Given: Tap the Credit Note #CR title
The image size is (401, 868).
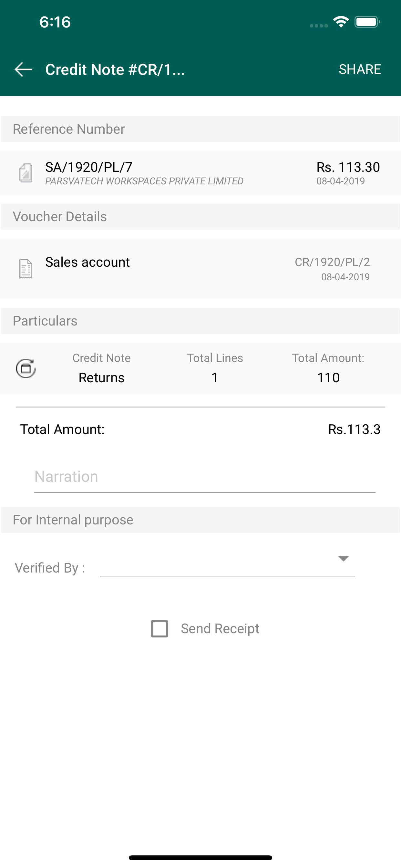Looking at the screenshot, I should pyautogui.click(x=115, y=69).
